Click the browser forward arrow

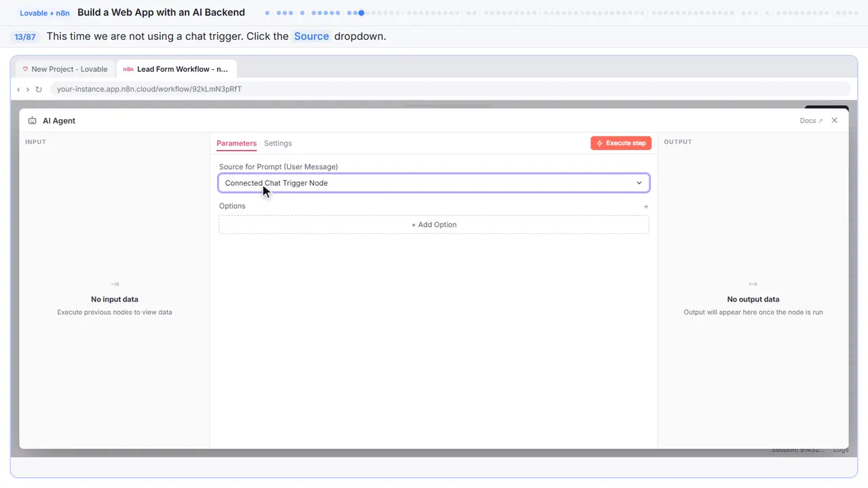(x=28, y=89)
